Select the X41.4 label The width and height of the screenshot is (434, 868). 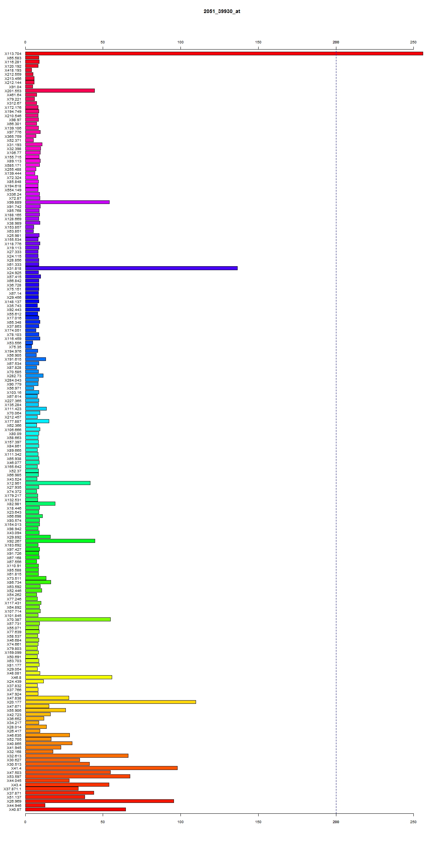pyautogui.click(x=16, y=768)
